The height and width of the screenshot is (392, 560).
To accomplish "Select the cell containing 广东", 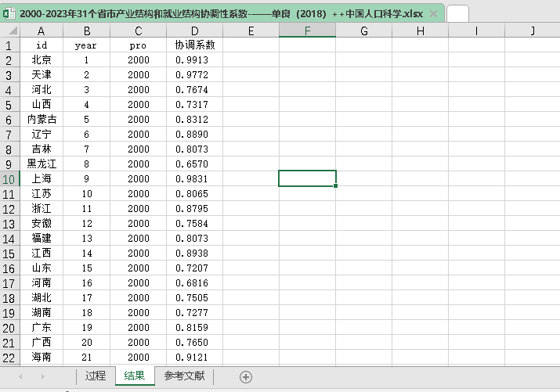I will (42, 327).
